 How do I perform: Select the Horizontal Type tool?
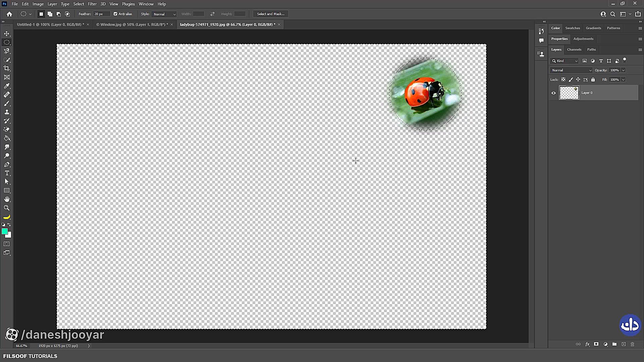pyautogui.click(x=7, y=173)
